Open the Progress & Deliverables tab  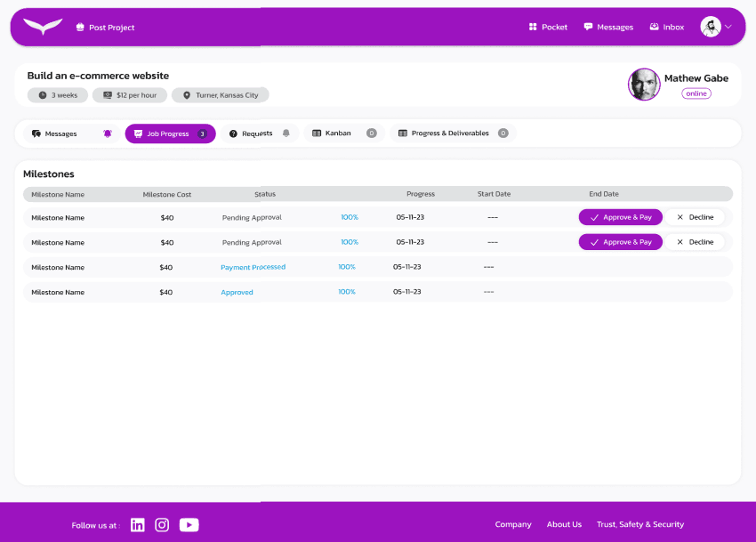pos(452,133)
